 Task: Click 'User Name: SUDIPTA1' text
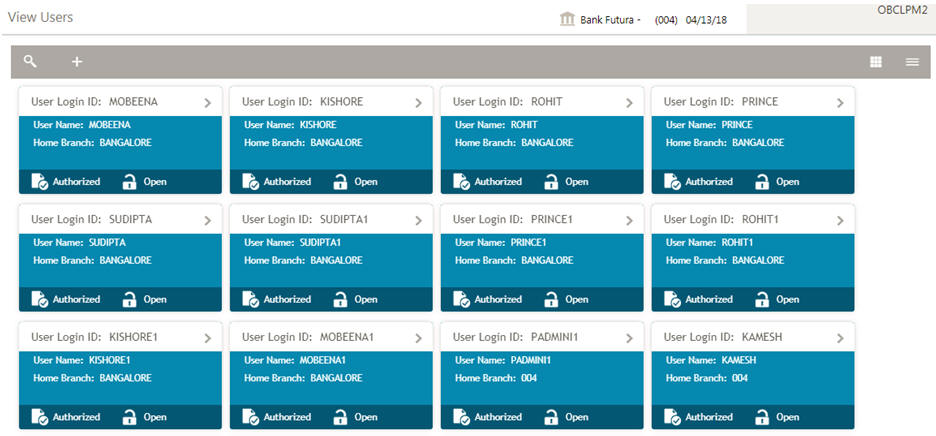pos(292,242)
